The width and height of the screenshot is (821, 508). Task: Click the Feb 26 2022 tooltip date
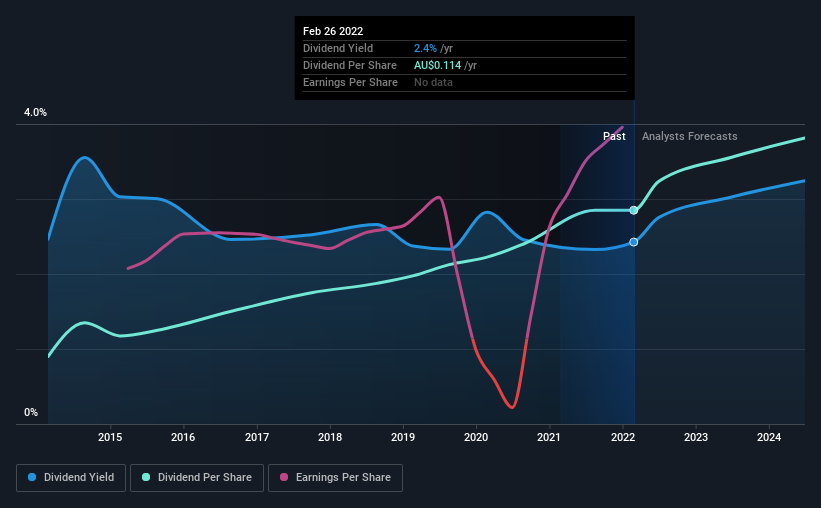[x=333, y=31]
